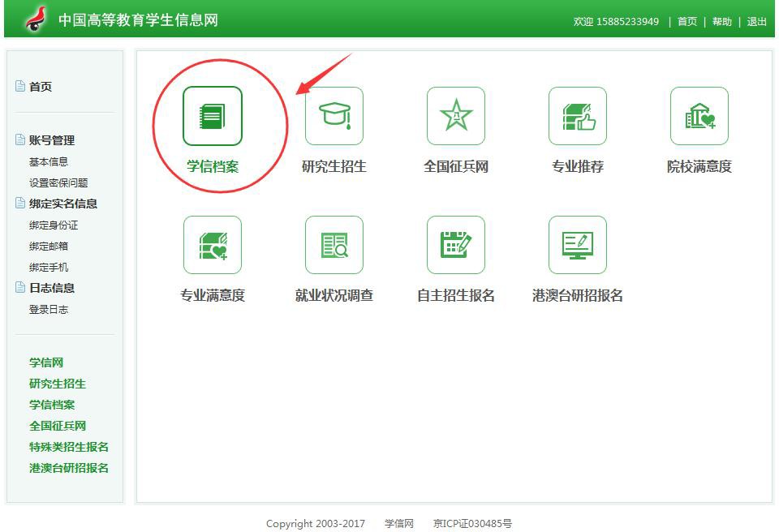The width and height of the screenshot is (779, 532).
Task: Click the red bird site logo
Action: point(34,19)
